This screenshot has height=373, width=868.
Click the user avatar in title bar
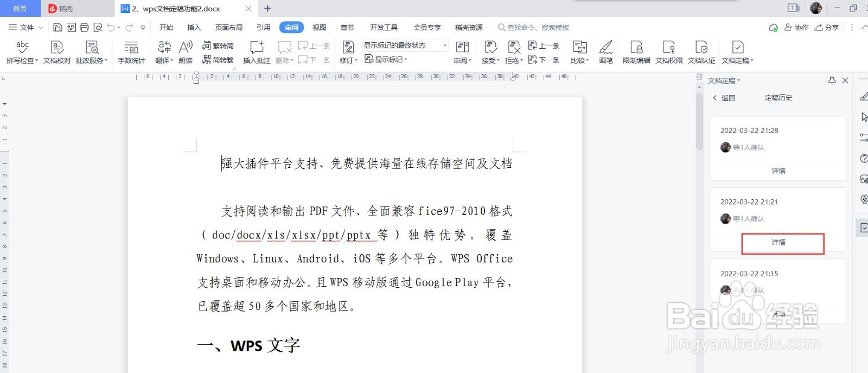816,8
